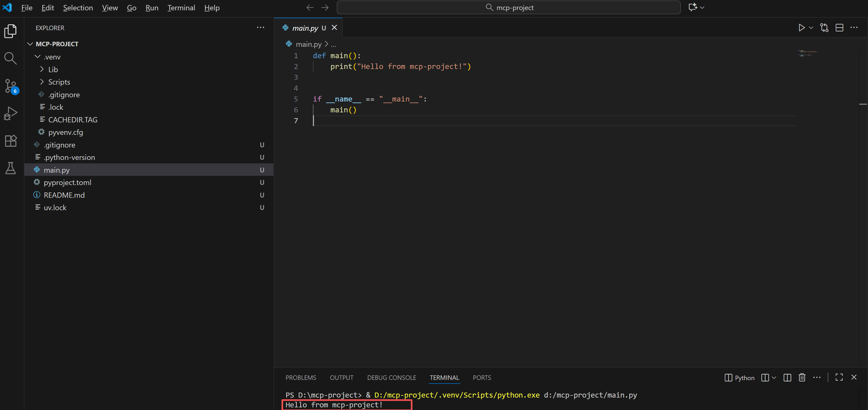
Task: Open pyproject.toml in explorer
Action: tap(68, 182)
